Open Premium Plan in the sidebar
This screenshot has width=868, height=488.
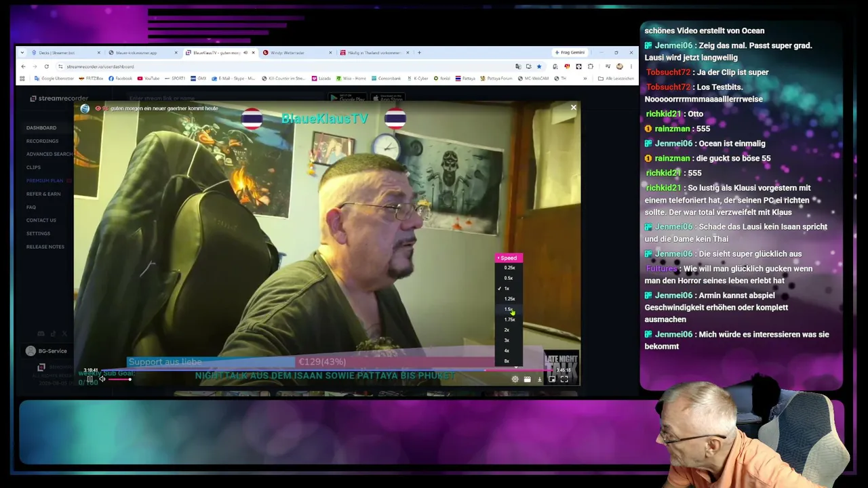tap(45, 180)
